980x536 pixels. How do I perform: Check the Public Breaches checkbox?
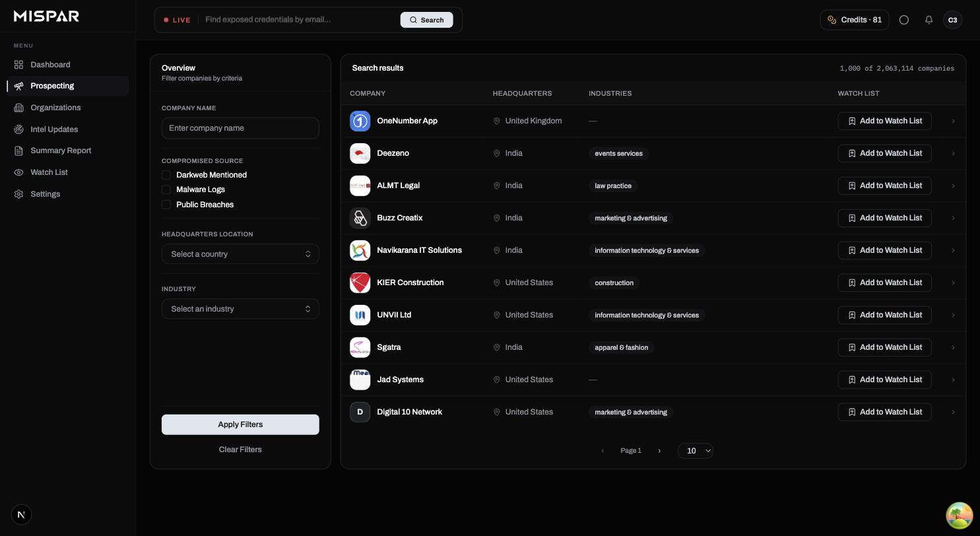pos(166,205)
